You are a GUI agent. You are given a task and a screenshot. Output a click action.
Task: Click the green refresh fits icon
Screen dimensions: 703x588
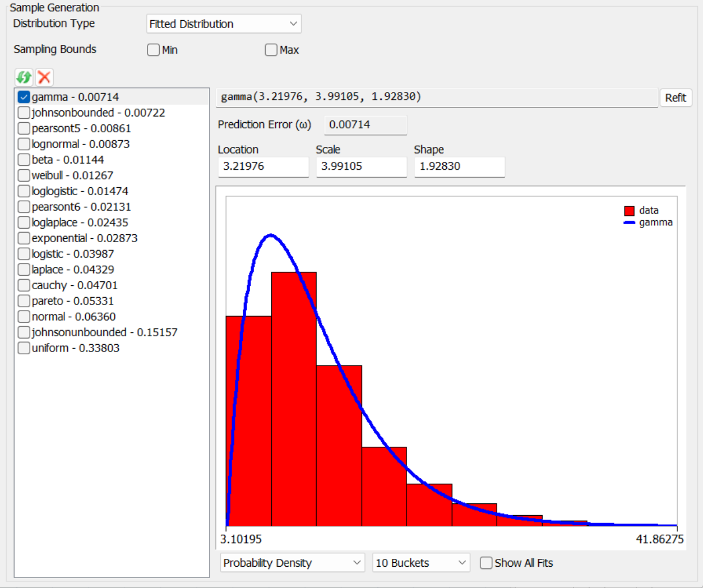(24, 77)
